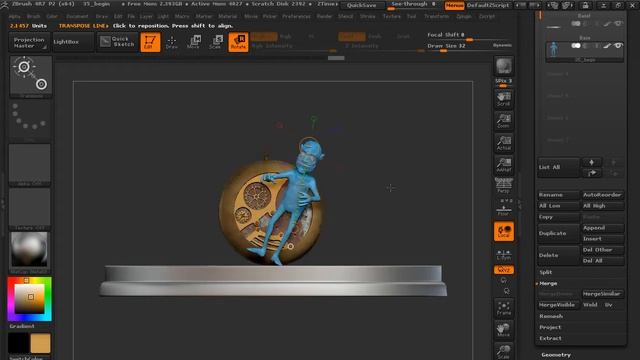640x360 pixels.
Task: Click the Zoom document icon
Action: (504, 121)
